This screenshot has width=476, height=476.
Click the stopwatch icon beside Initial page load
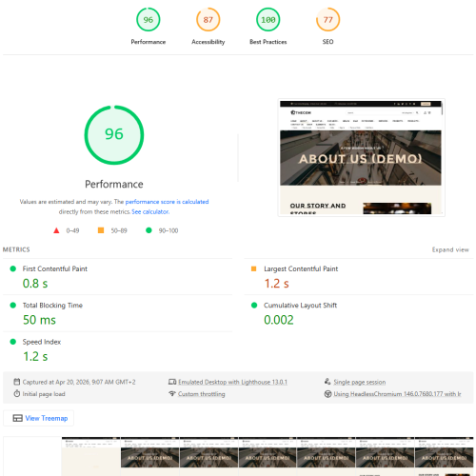(x=17, y=393)
